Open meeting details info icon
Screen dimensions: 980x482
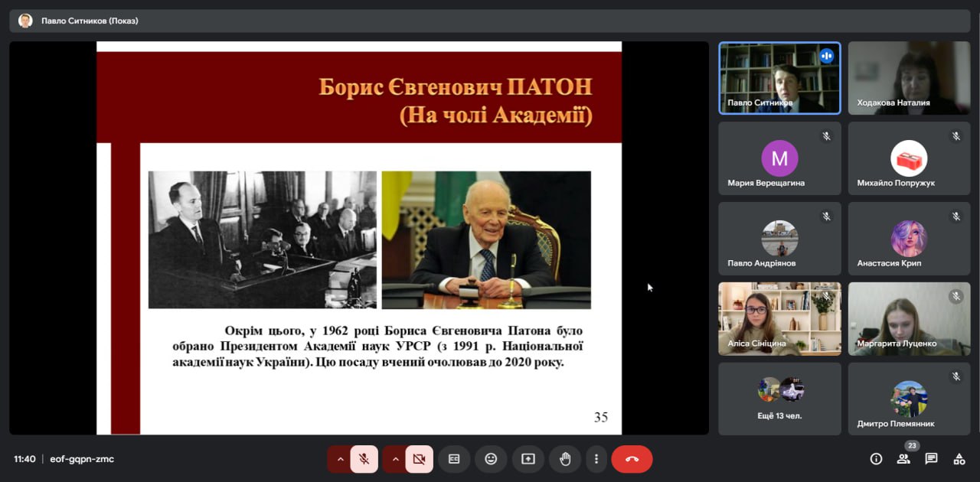point(876,459)
